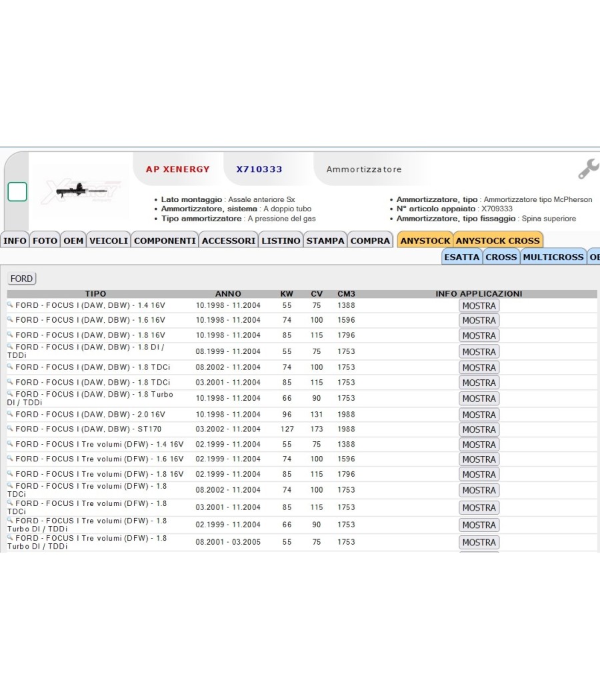Click magnifier icon for Tre volumi 1.8 TDCi 85 kW
Screen dimensions: 600x700
pos(10,503)
